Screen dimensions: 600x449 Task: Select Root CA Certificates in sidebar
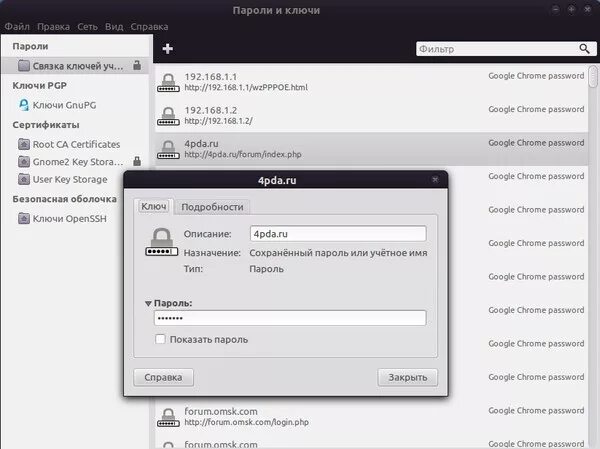click(x=75, y=144)
